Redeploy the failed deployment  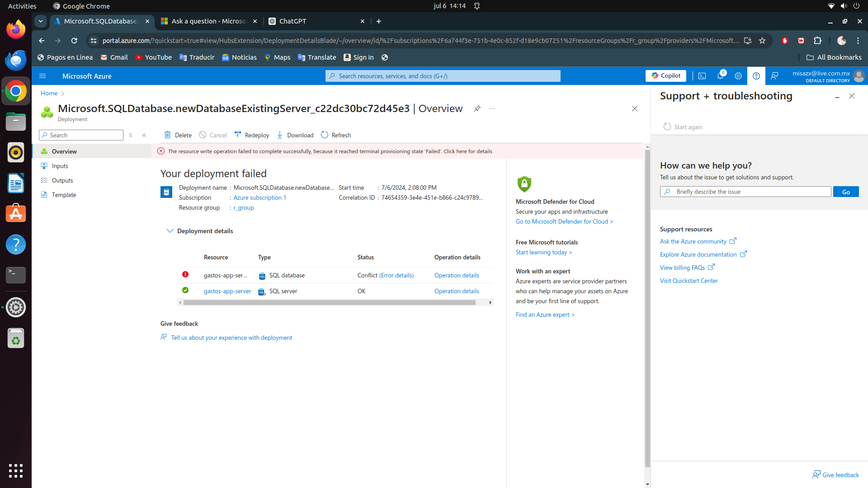252,135
